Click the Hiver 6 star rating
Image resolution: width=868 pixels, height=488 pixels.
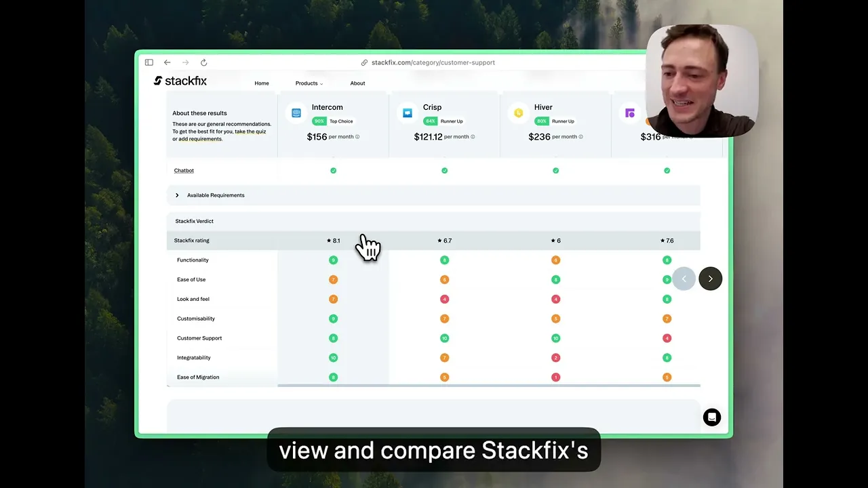tap(555, 241)
